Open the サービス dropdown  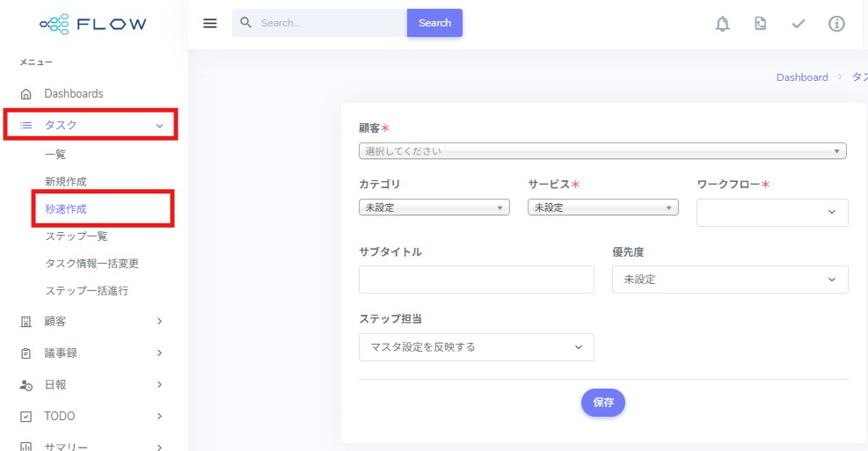point(602,207)
